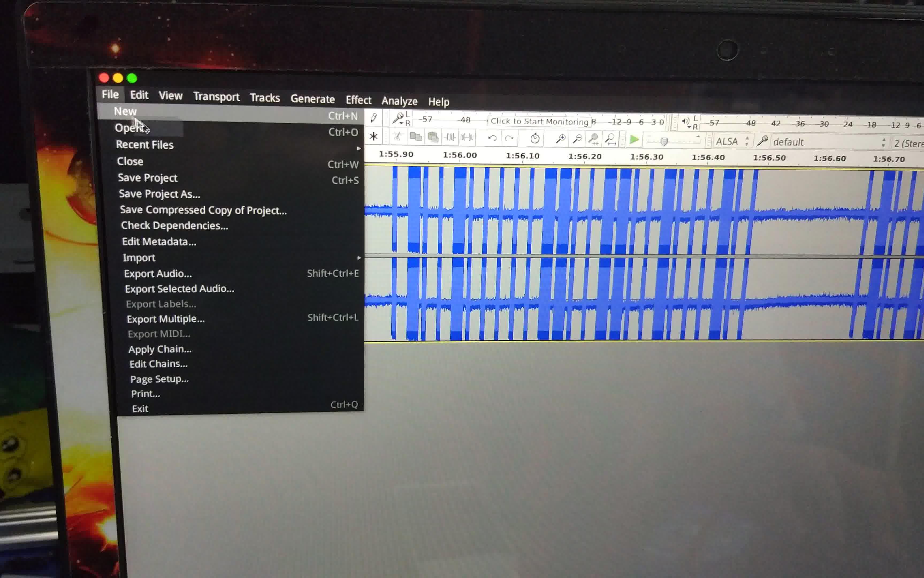This screenshot has width=924, height=578.
Task: Click the Zoom tool icon
Action: tap(559, 139)
